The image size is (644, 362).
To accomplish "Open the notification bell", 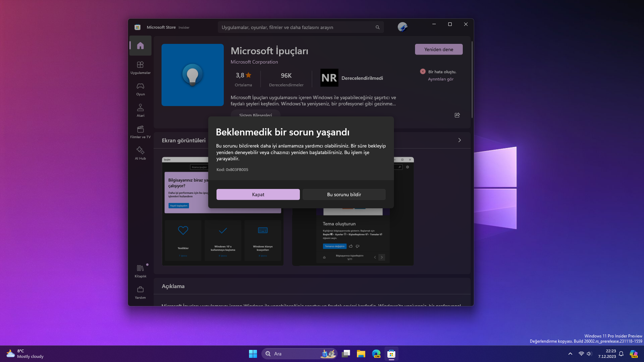I will [621, 354].
